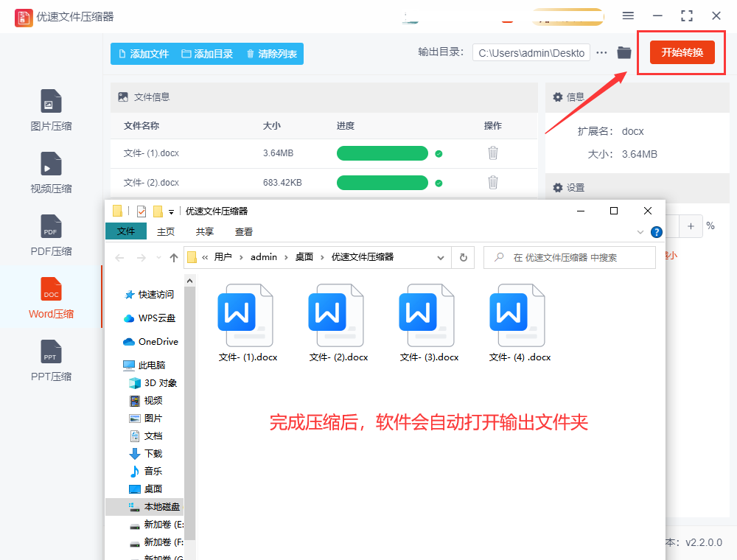Open the PDF压缩 tool

coord(51,234)
